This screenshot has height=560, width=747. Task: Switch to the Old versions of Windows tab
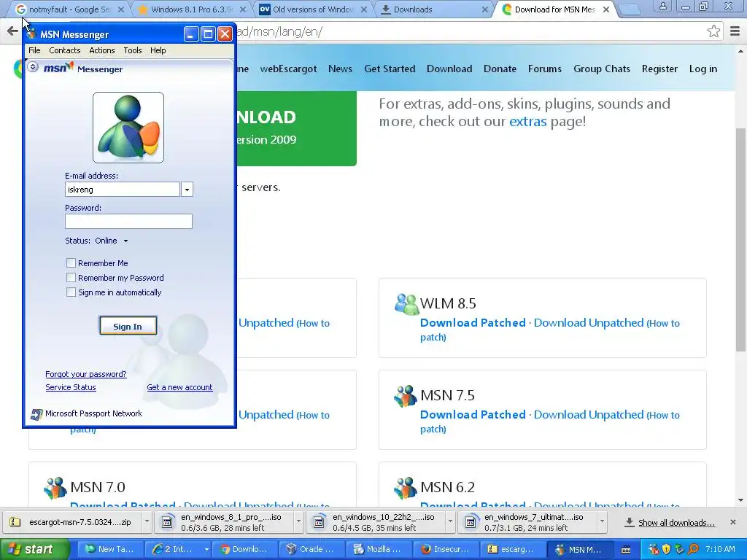[x=312, y=9]
